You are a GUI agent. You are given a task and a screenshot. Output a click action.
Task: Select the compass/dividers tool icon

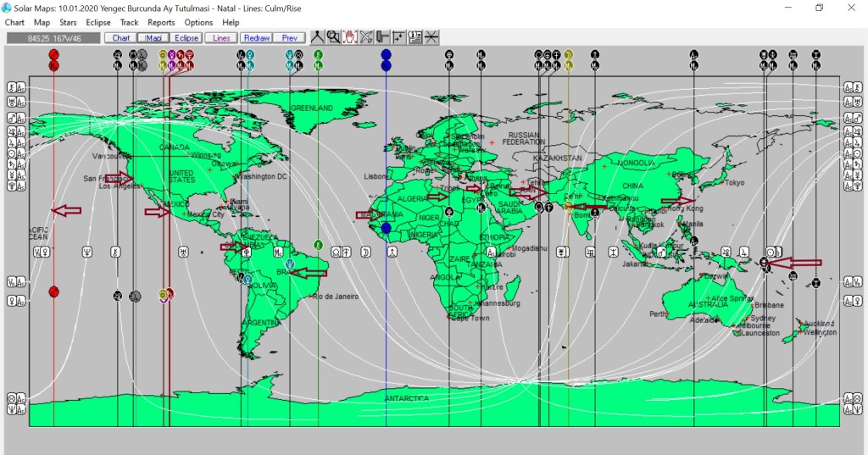(x=317, y=37)
